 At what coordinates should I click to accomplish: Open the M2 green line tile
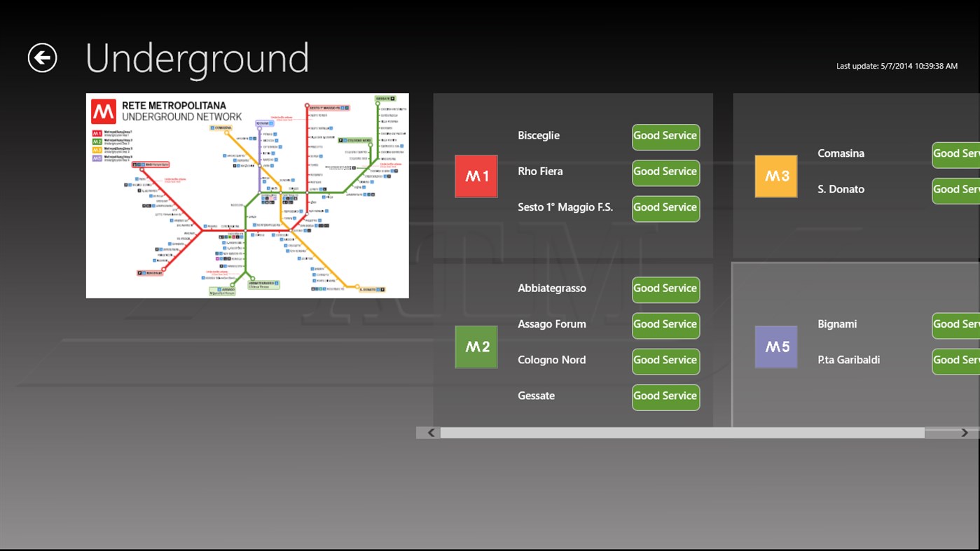(x=476, y=347)
